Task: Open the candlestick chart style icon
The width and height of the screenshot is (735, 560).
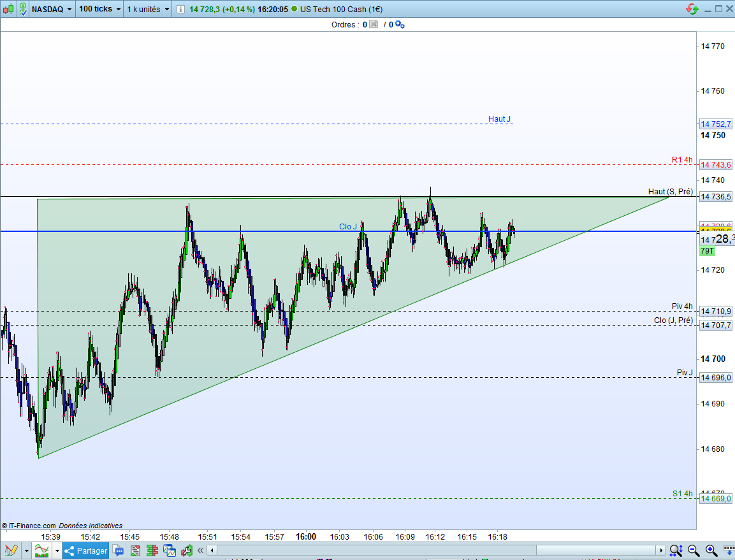Action: click(8, 9)
